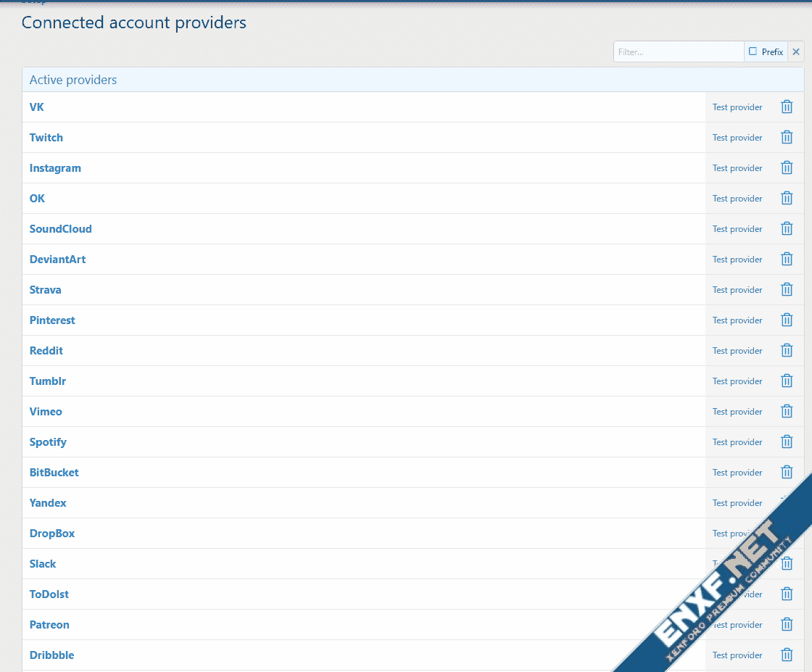This screenshot has width=812, height=672.
Task: Click Test provider for BitBucket
Action: pyautogui.click(x=737, y=473)
